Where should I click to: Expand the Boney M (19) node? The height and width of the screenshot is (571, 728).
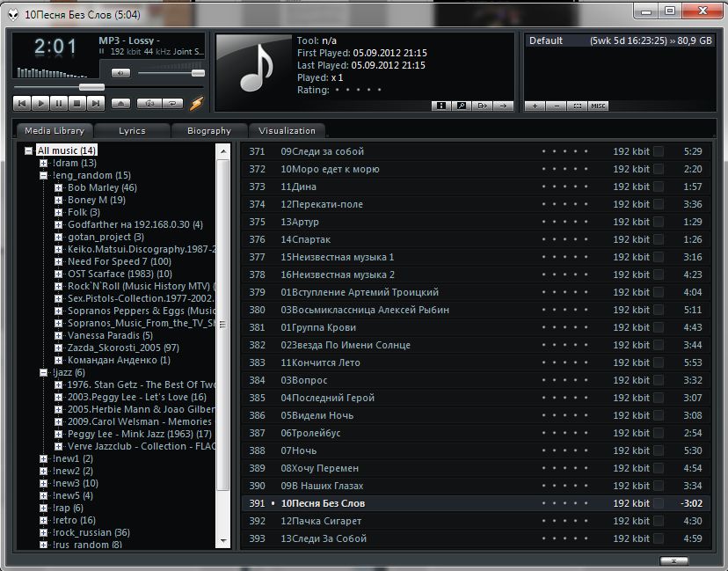tap(58, 201)
